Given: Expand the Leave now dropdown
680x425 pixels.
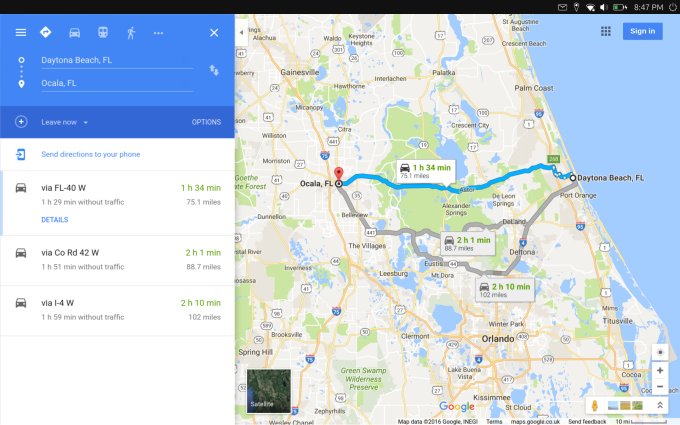Looking at the screenshot, I should [64, 122].
